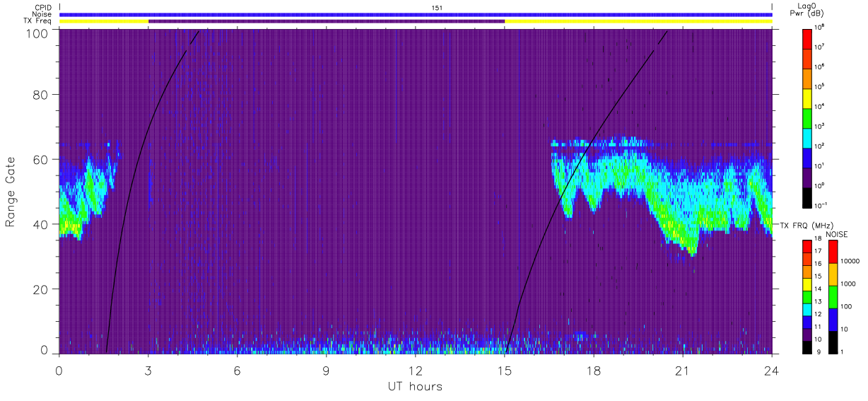Screen dimensions: 868x401
Task: Click the TX Freq row label
Action: (x=38, y=21)
